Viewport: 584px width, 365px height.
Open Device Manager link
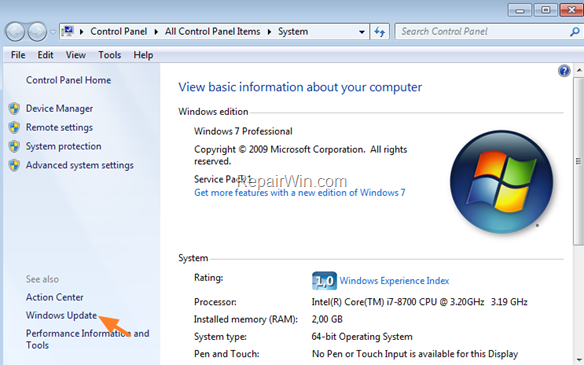click(59, 109)
